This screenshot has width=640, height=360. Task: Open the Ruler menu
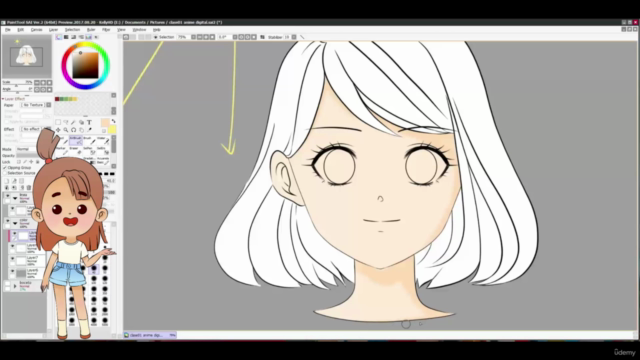point(91,30)
